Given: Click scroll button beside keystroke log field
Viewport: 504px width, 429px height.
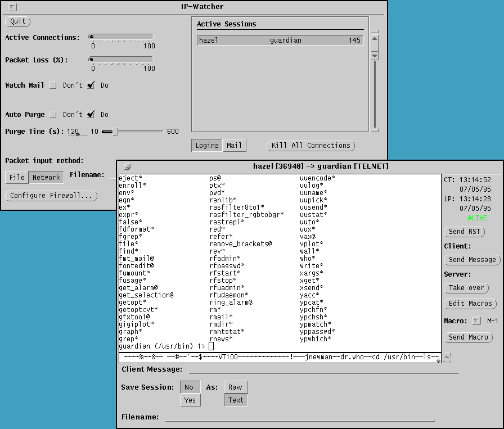Looking at the screenshot, I should 447,357.
